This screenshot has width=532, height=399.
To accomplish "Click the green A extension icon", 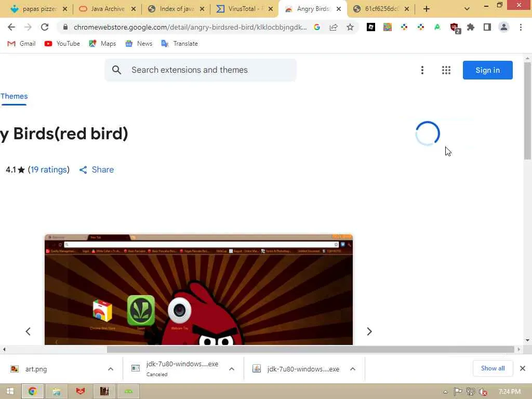I will [x=437, y=27].
